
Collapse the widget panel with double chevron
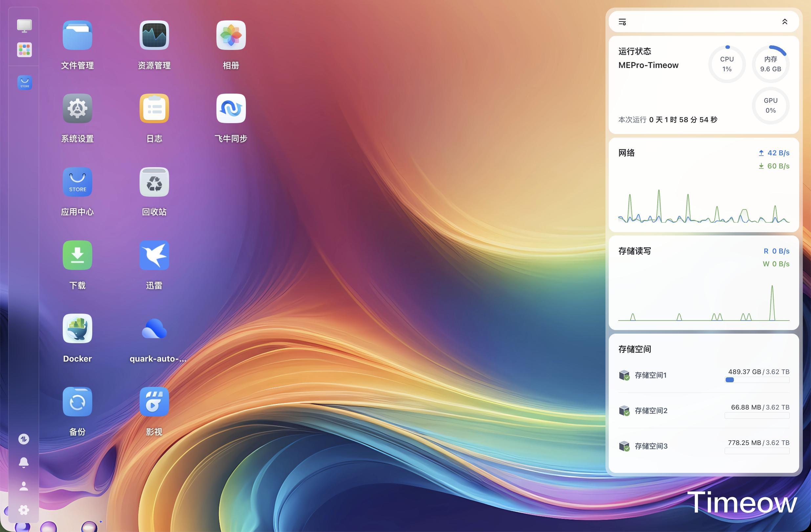[784, 22]
